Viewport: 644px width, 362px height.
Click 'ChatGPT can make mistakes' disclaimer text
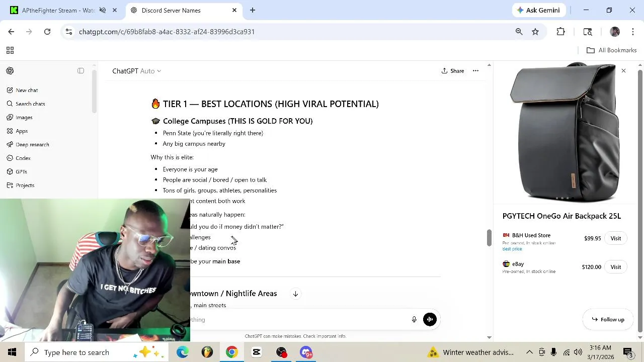tap(295, 336)
